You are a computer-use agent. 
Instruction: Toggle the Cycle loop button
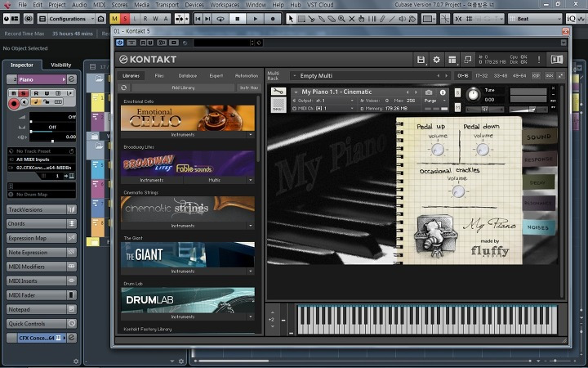(220, 19)
